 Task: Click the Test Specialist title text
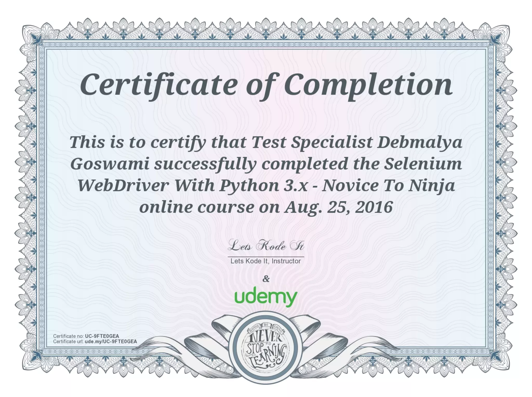pos(312,143)
